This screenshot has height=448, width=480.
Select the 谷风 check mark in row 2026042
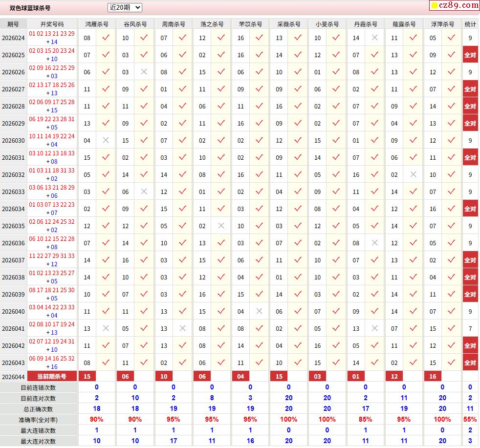coord(144,345)
